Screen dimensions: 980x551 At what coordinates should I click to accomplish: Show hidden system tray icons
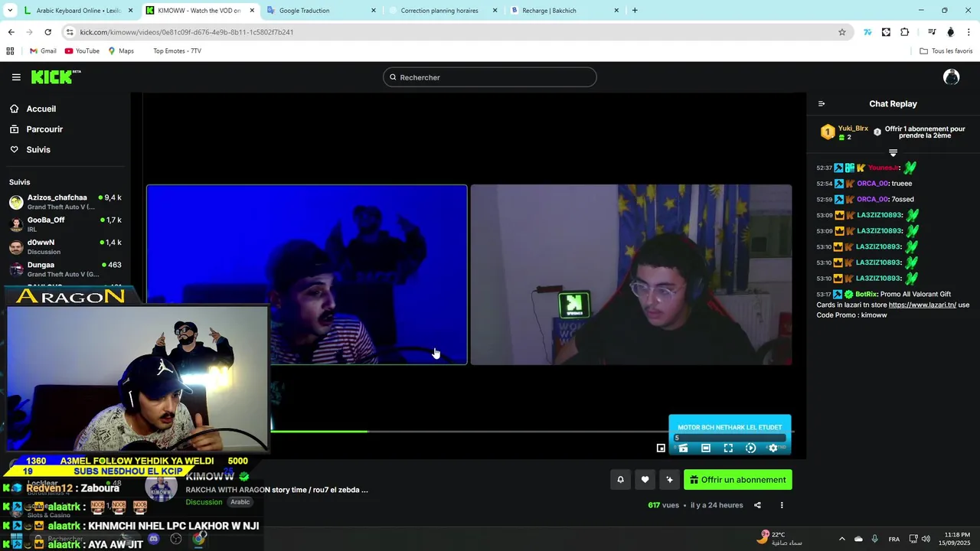click(842, 539)
